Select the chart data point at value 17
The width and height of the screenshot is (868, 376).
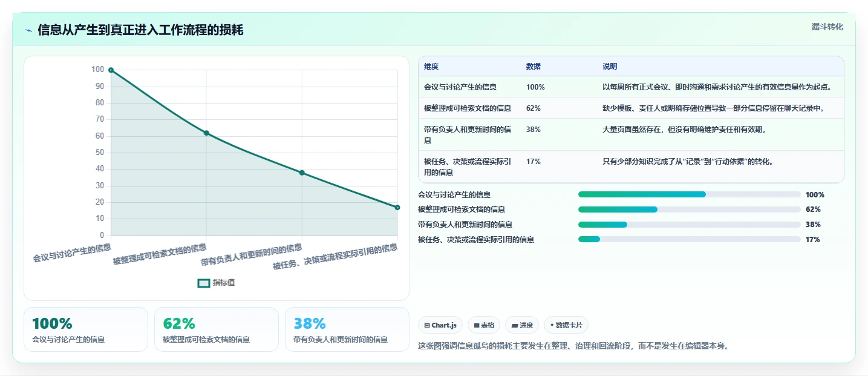coord(397,207)
